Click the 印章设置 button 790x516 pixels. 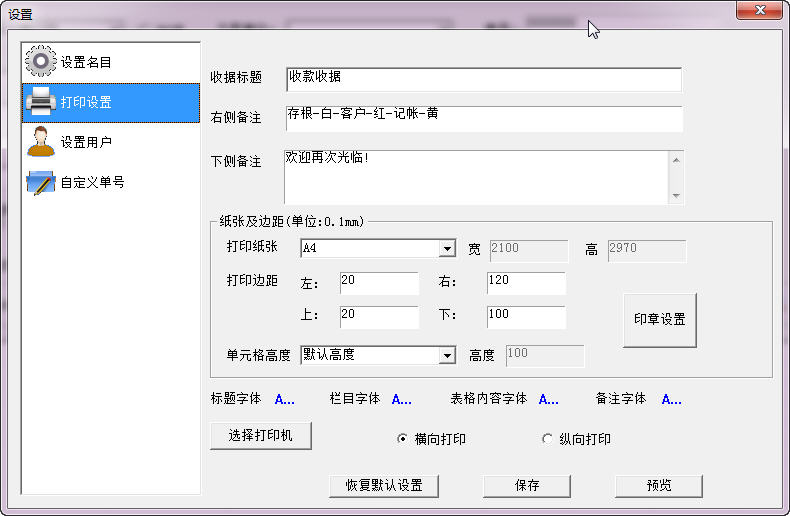660,320
